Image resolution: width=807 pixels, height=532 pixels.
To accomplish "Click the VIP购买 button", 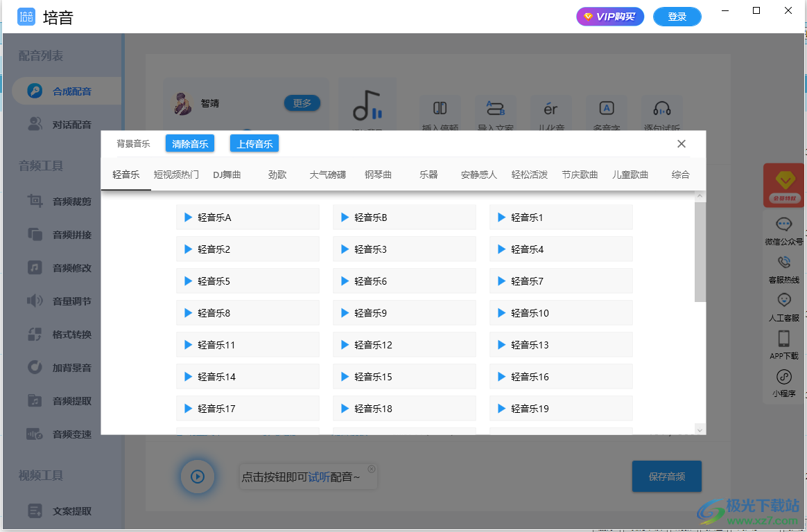I will [x=610, y=17].
